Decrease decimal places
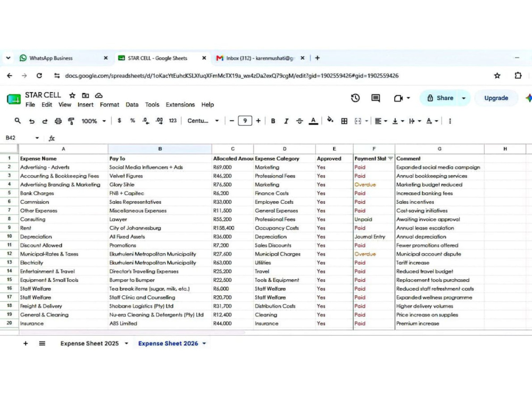The height and width of the screenshot is (399, 532). point(146,121)
